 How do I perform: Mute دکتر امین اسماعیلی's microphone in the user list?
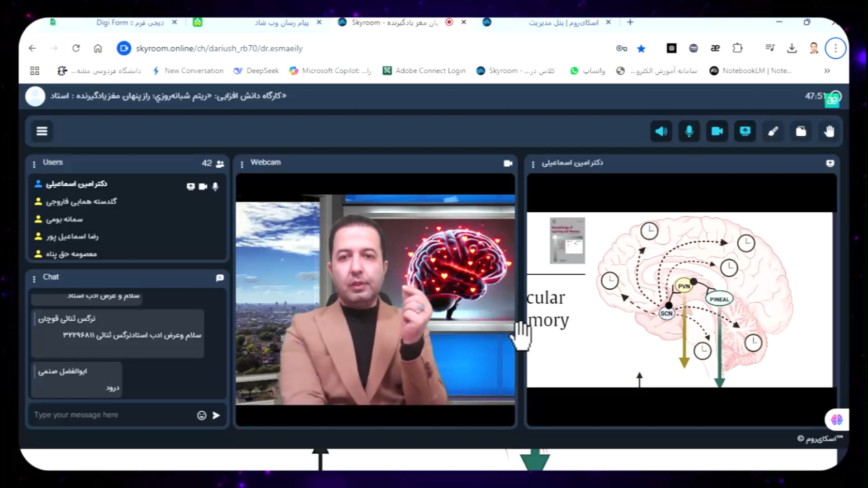click(216, 186)
